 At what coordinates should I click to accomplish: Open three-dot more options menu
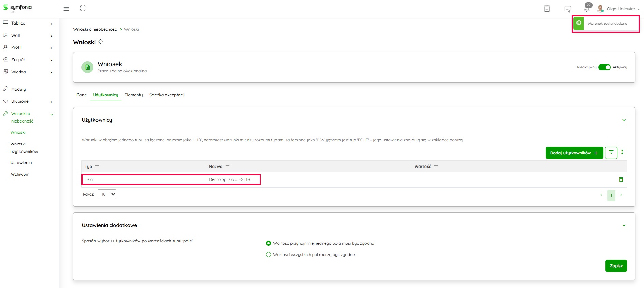[622, 152]
